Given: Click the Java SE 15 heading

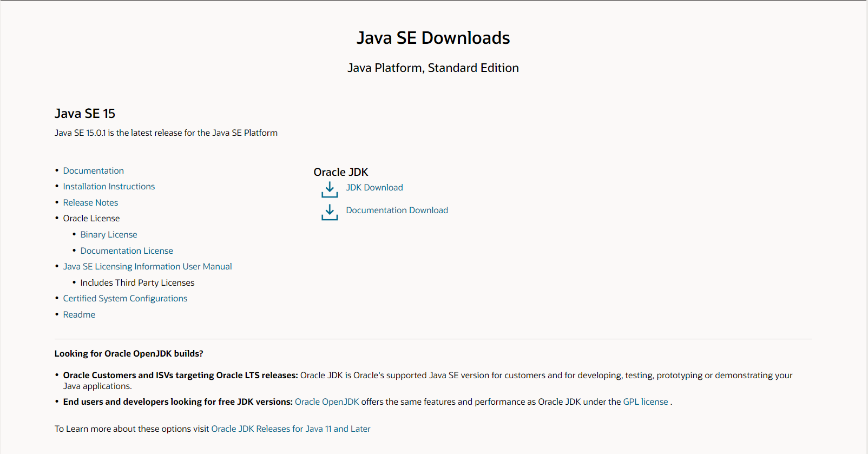Looking at the screenshot, I should [85, 114].
